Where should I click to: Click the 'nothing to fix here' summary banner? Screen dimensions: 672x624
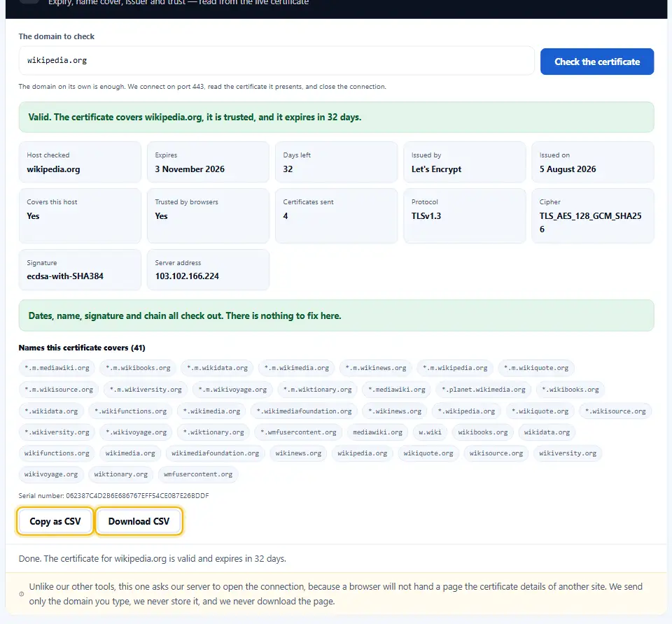pyautogui.click(x=337, y=315)
